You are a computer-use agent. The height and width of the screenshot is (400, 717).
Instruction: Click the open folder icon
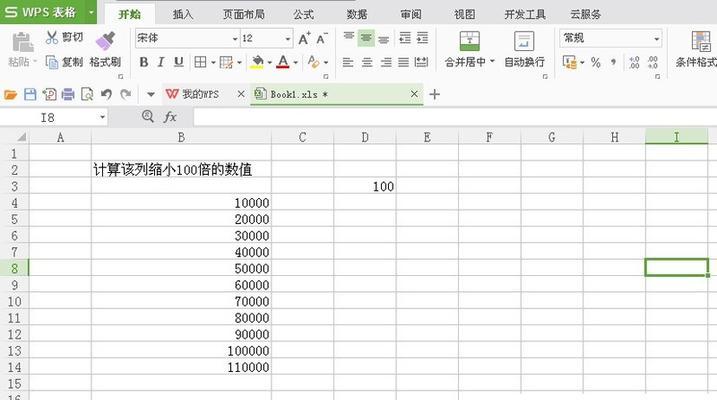(x=11, y=95)
